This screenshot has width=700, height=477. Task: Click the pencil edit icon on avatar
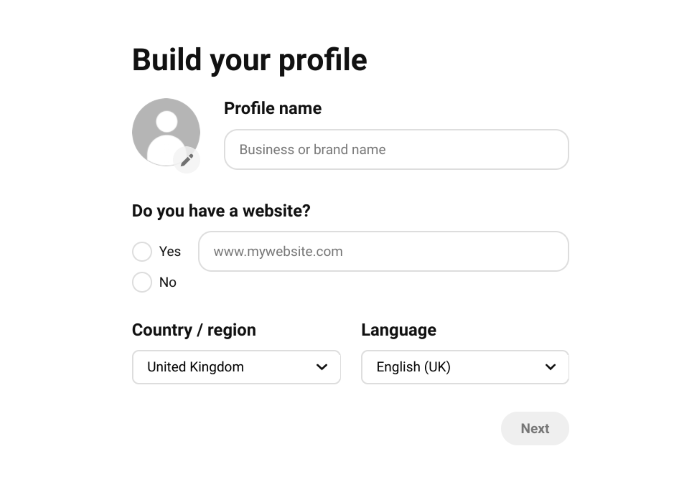click(187, 160)
